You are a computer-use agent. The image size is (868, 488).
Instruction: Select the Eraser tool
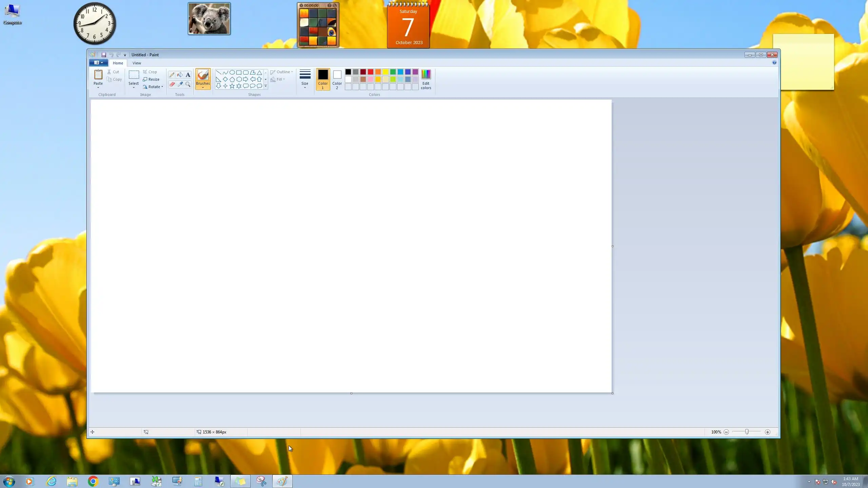pos(172,84)
